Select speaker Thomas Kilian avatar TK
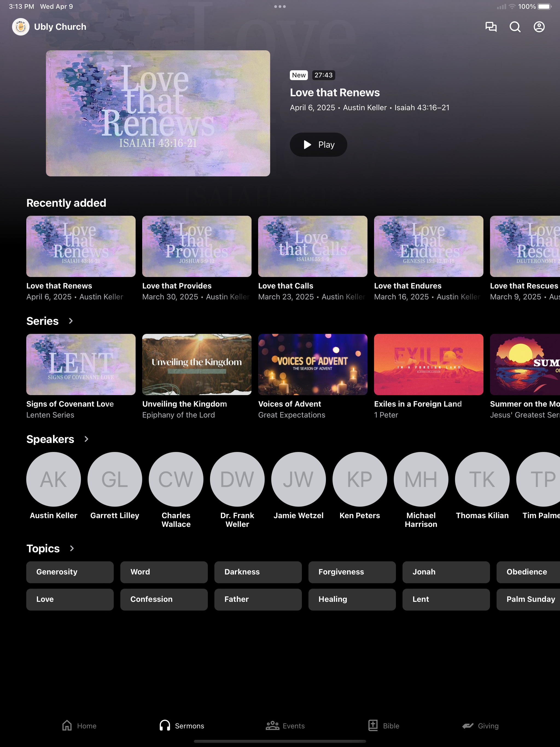 click(482, 479)
